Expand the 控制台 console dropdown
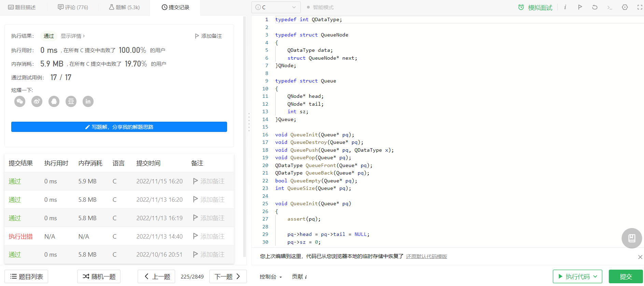Image resolution: width=644 pixels, height=286 pixels. [x=271, y=277]
